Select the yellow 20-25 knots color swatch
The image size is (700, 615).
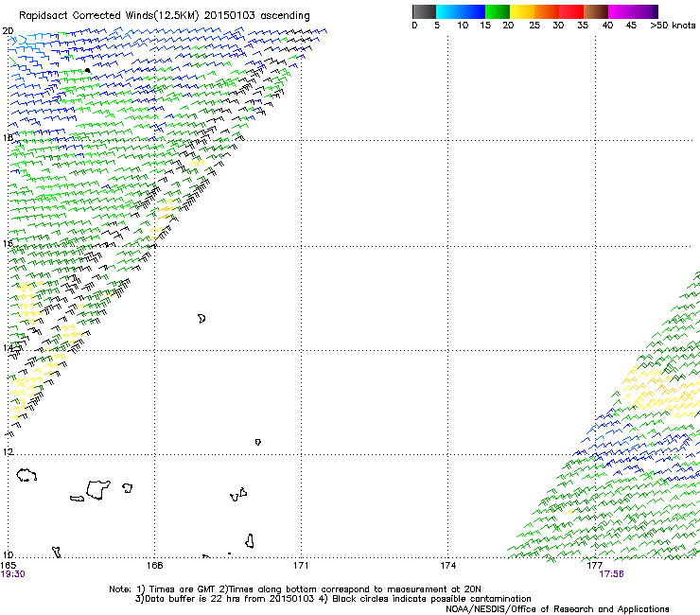tap(522, 11)
